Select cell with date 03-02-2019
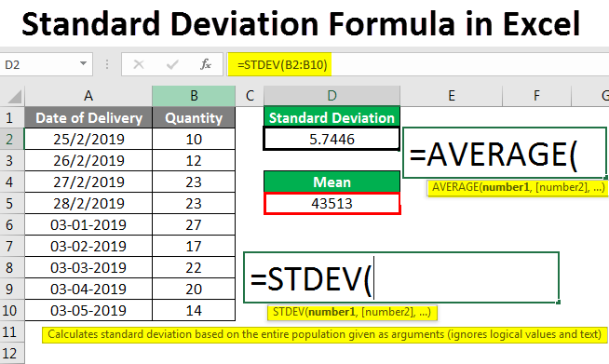The image size is (609, 364). tap(88, 246)
